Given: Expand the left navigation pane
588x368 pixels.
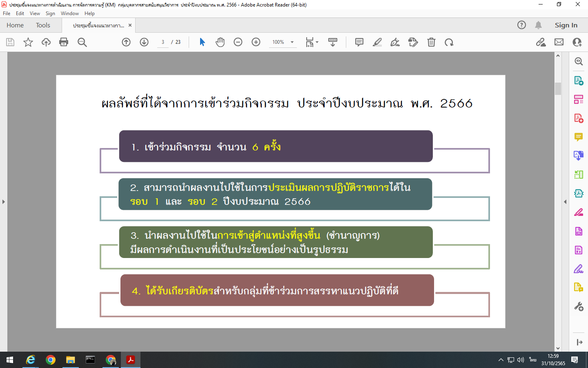Looking at the screenshot, I should (x=4, y=202).
